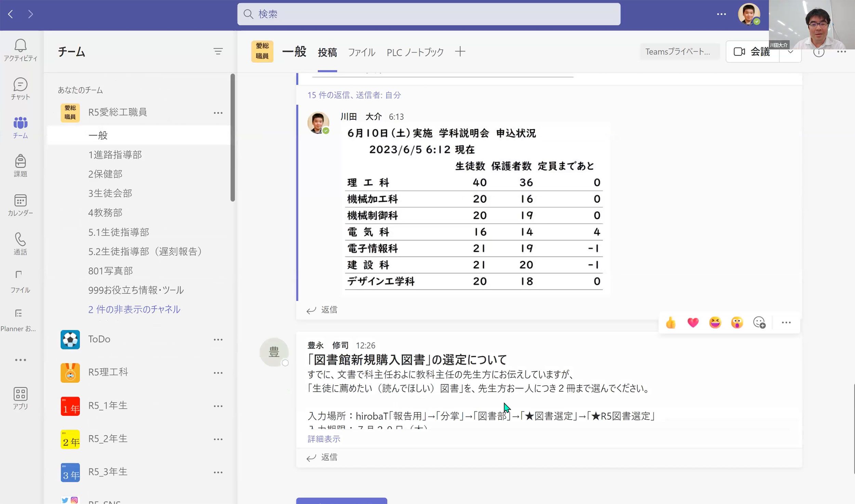Go forward with the right arrow

tap(30, 14)
